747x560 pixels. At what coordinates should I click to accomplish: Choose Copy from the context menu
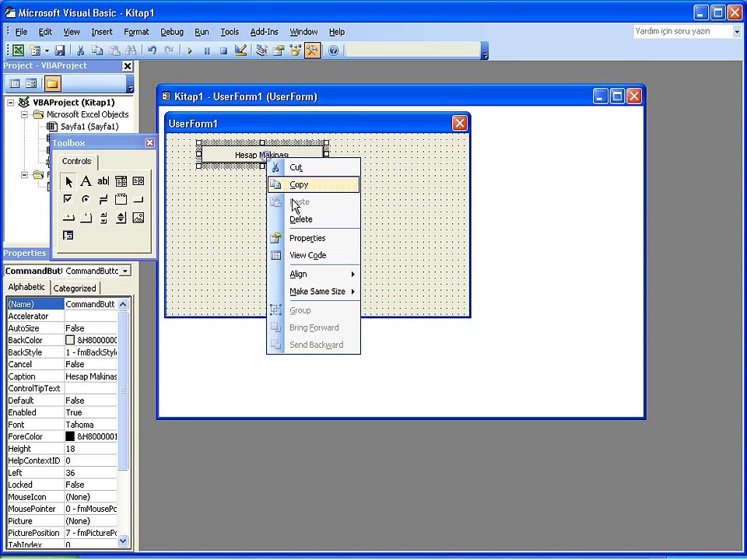[314, 184]
